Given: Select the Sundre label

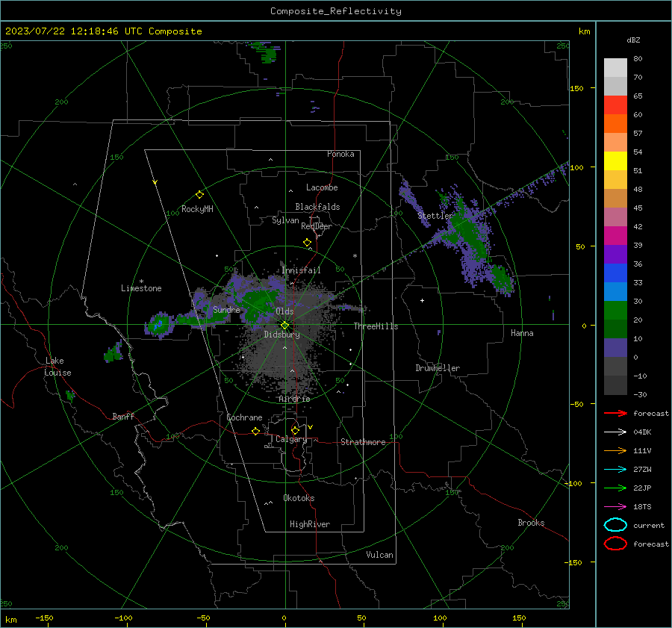Looking at the screenshot, I should 226,309.
